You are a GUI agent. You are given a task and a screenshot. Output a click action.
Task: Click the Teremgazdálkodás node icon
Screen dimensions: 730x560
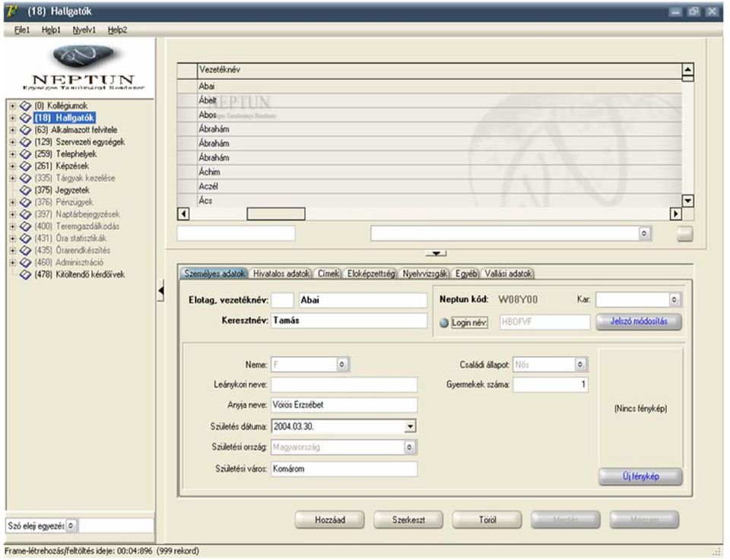tap(26, 227)
